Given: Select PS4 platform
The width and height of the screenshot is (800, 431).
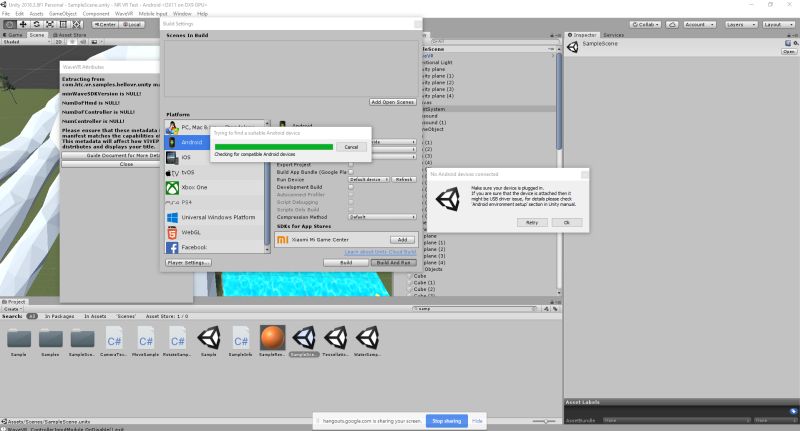Looking at the screenshot, I should click(x=214, y=202).
